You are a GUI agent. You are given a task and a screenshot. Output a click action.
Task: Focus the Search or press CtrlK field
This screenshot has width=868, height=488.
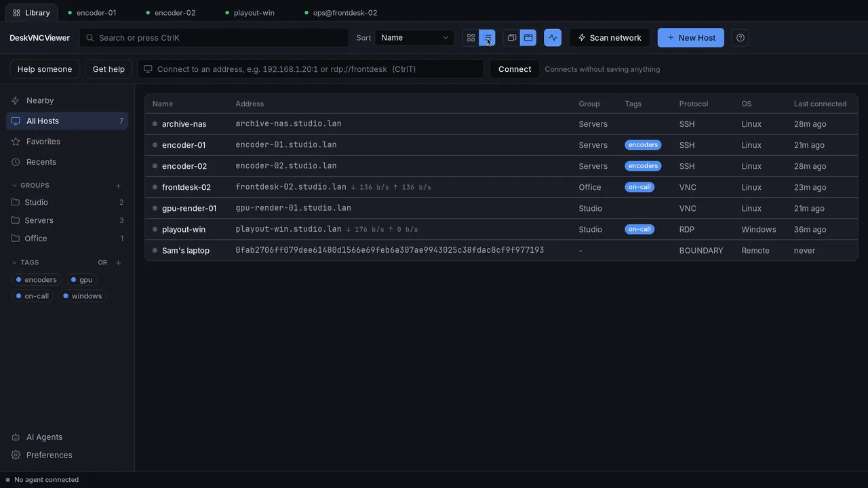tap(214, 38)
